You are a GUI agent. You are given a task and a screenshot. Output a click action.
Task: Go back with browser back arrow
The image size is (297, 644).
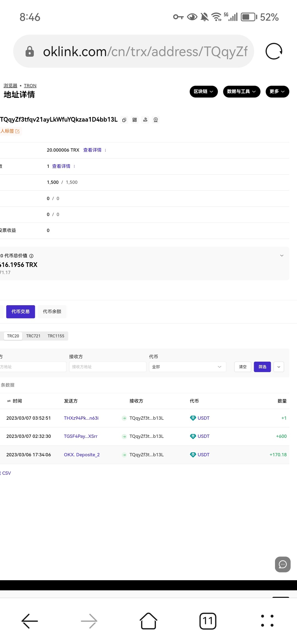click(x=30, y=621)
